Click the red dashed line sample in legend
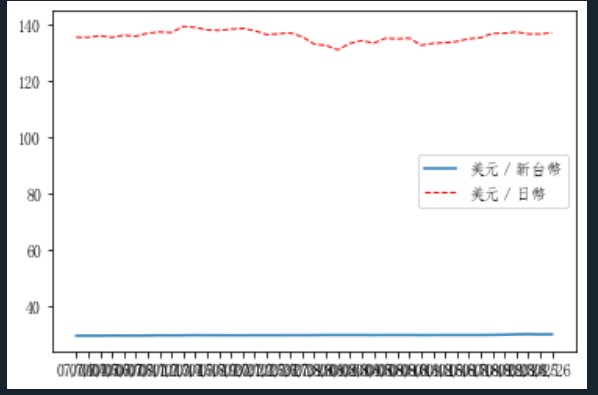The image size is (598, 395). pyautogui.click(x=440, y=193)
